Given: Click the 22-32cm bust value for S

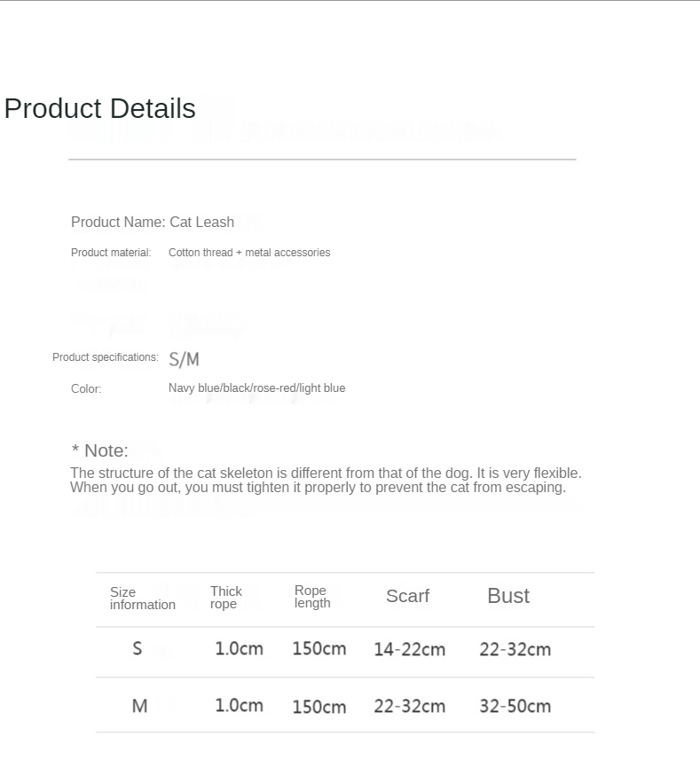Looking at the screenshot, I should click(x=515, y=649).
